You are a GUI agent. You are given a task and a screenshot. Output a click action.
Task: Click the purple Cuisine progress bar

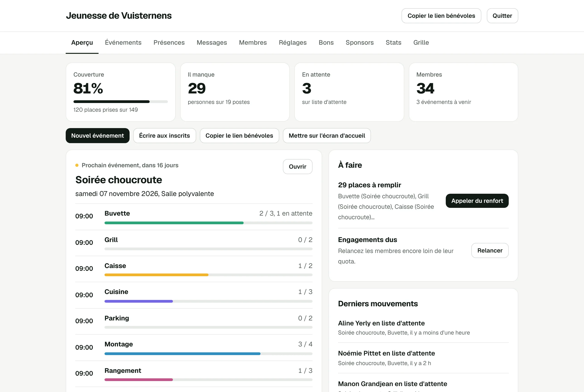point(209,301)
